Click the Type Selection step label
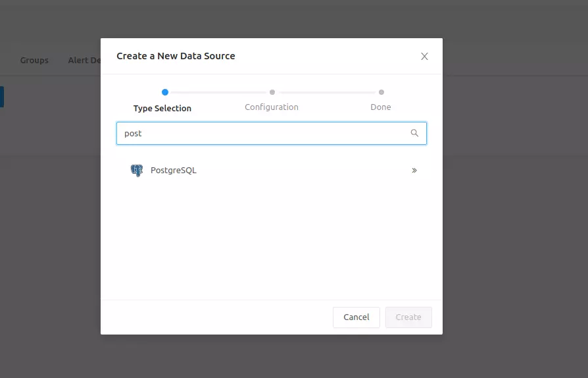 [x=162, y=108]
